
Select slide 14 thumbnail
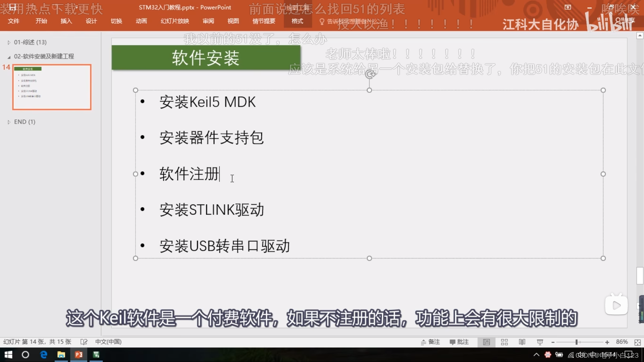tap(52, 87)
